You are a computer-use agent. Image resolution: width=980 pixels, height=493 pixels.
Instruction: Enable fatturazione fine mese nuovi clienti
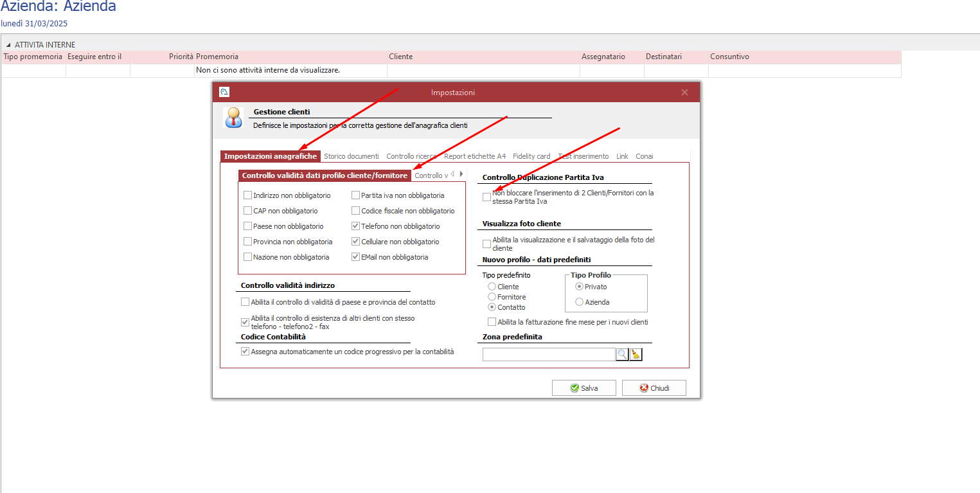pos(492,322)
